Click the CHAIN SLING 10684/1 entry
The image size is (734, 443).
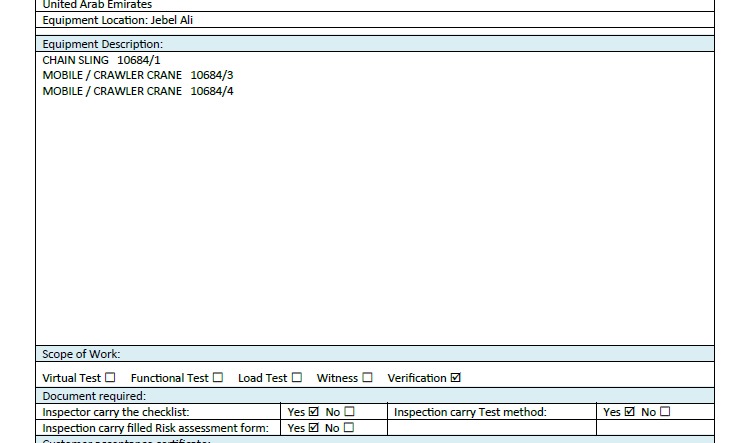[x=101, y=60]
